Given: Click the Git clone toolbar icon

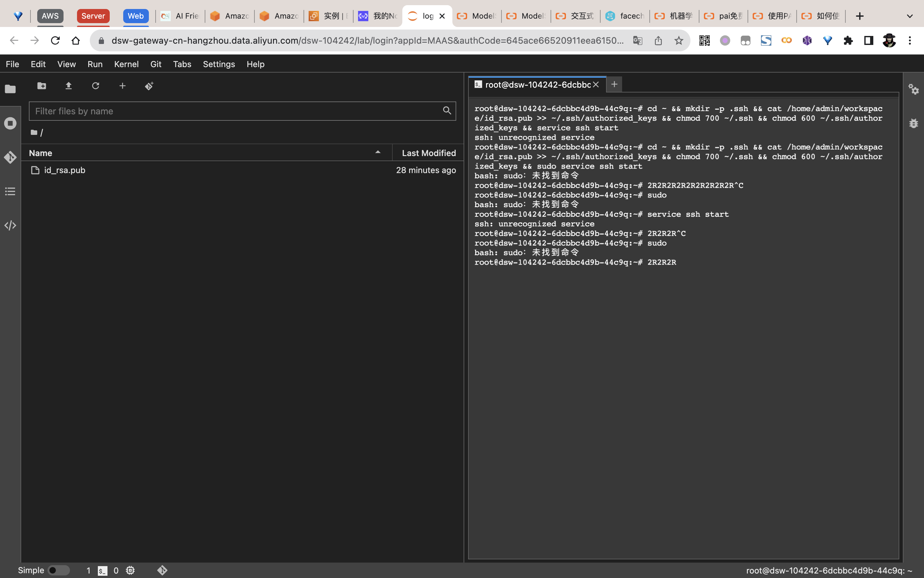Looking at the screenshot, I should (149, 86).
